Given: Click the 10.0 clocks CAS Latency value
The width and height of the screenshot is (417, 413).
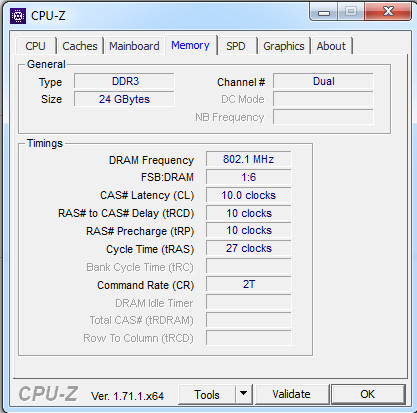Looking at the screenshot, I should pos(249,195).
